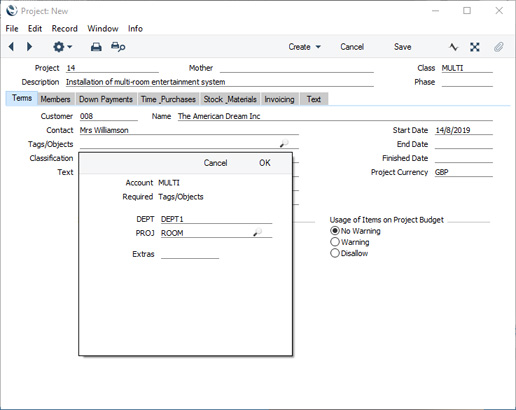Select the Disallow radio option

[x=335, y=253]
